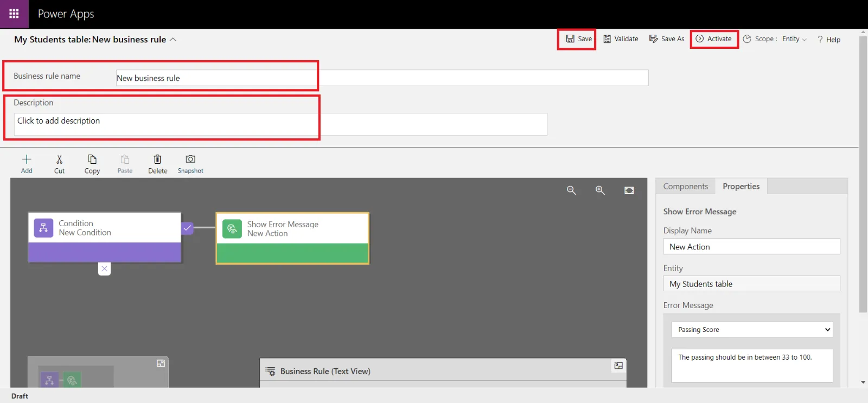
Task: Collapse the minimap panel icon
Action: tap(161, 363)
